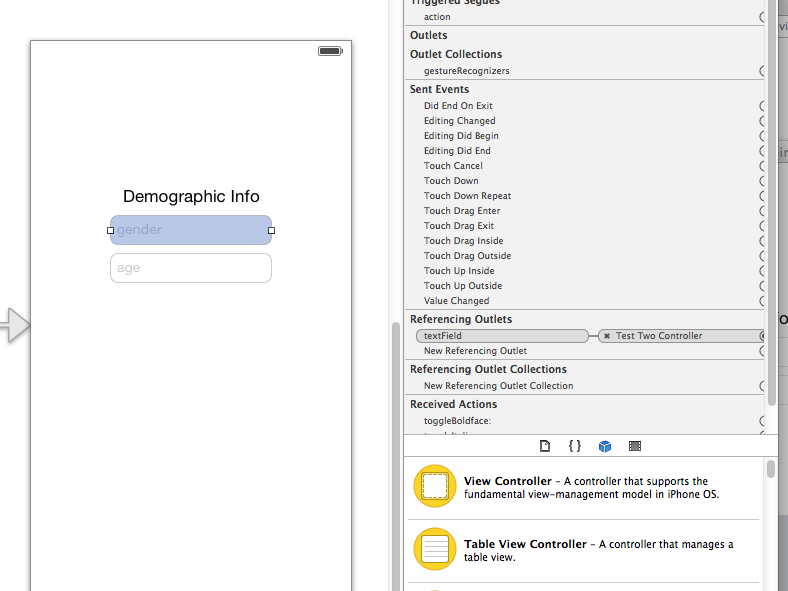Open the File Template library tab
The height and width of the screenshot is (591, 788).
[x=545, y=446]
